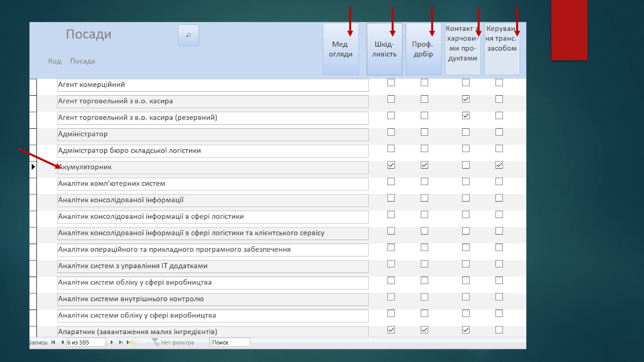The width and height of the screenshot is (644, 362).
Task: Go to the first record in navigation bar
Action: pyautogui.click(x=53, y=342)
